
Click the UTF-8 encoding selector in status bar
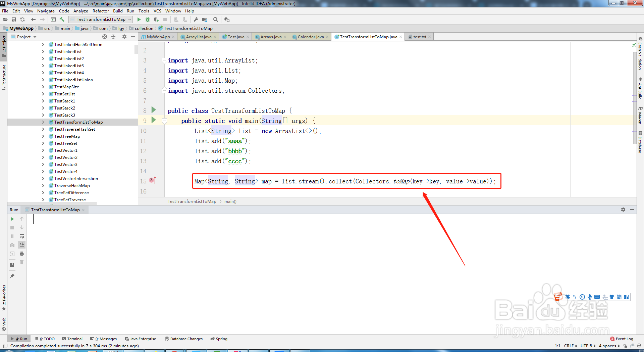click(x=588, y=346)
